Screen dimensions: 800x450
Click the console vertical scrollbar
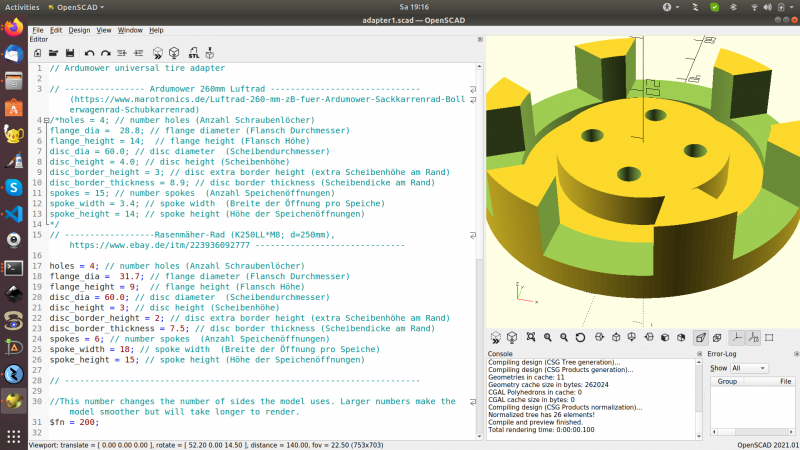click(699, 397)
